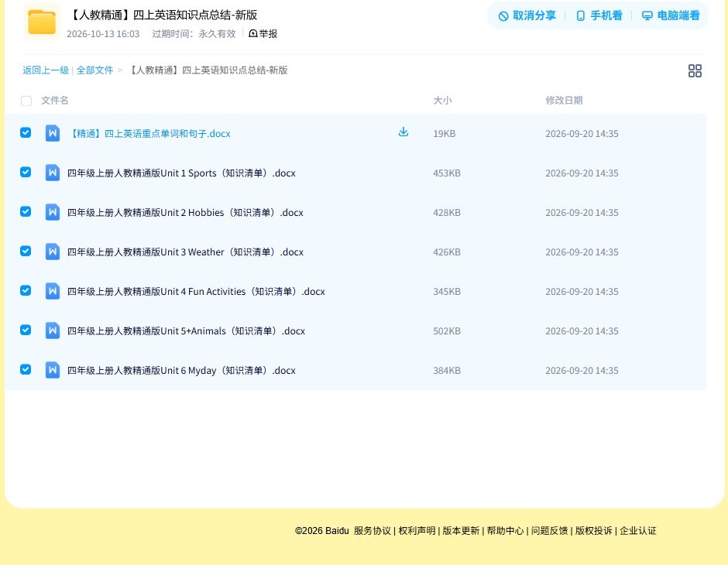Open the 全部文件 breadcrumb link
The image size is (728, 565).
(x=94, y=70)
